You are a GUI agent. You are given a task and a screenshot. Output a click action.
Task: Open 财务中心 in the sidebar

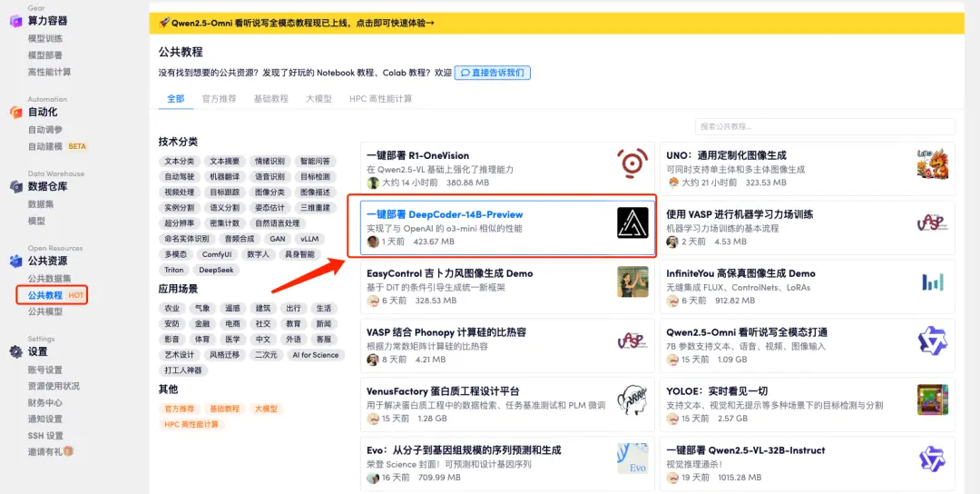(x=45, y=402)
